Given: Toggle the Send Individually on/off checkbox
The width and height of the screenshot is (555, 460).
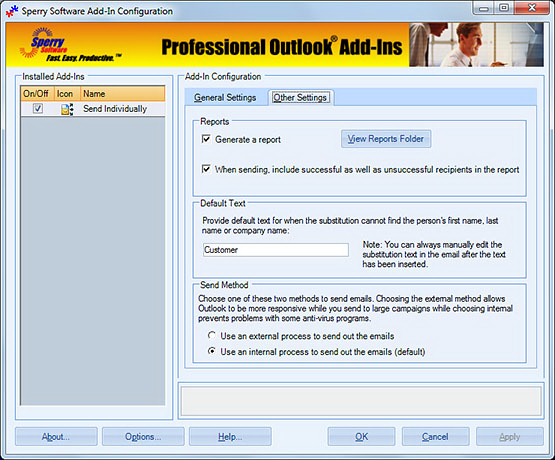Looking at the screenshot, I should pyautogui.click(x=38, y=108).
